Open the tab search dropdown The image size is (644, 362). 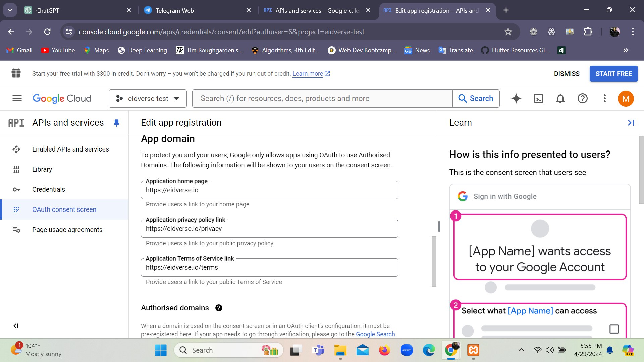(x=10, y=10)
